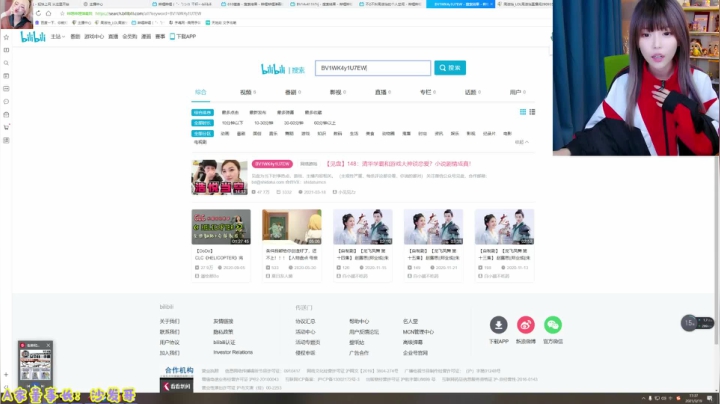Select the 全部时长 duration filter
720x404 pixels.
(202, 123)
